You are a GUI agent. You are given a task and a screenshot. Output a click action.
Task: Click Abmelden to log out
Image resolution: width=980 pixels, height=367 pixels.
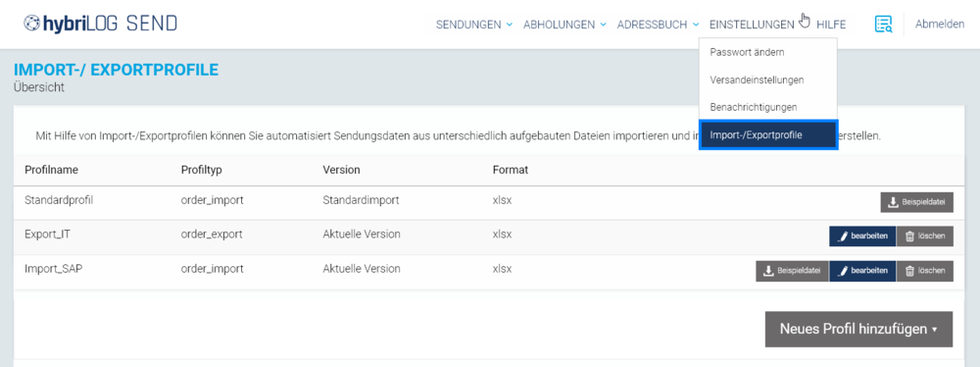[940, 25]
